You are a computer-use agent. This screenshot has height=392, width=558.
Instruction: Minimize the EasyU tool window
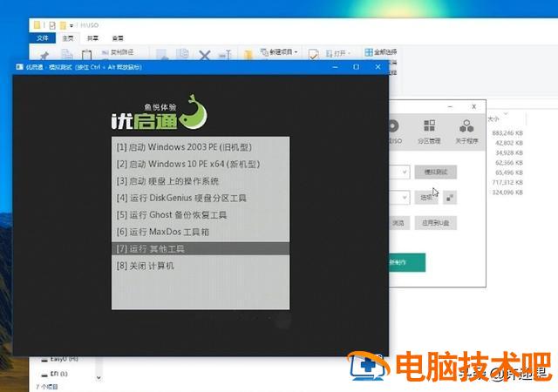(450, 107)
